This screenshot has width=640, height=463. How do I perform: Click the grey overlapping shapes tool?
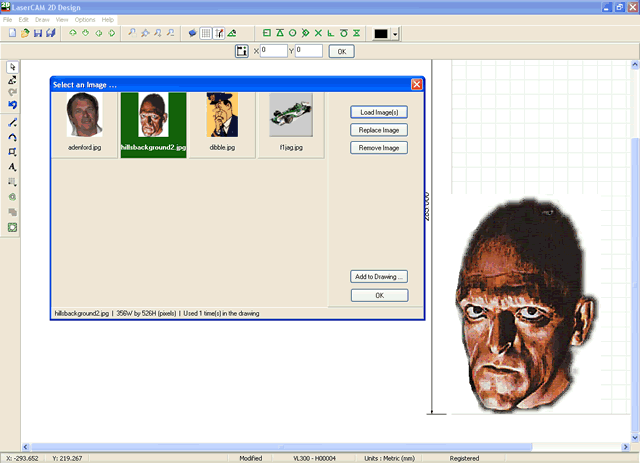(x=12, y=212)
